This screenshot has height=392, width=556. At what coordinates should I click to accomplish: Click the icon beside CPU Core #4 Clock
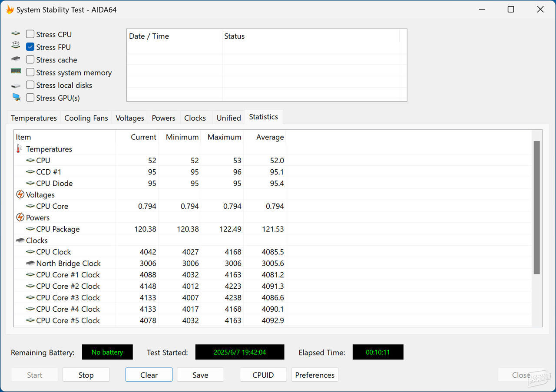pos(30,309)
